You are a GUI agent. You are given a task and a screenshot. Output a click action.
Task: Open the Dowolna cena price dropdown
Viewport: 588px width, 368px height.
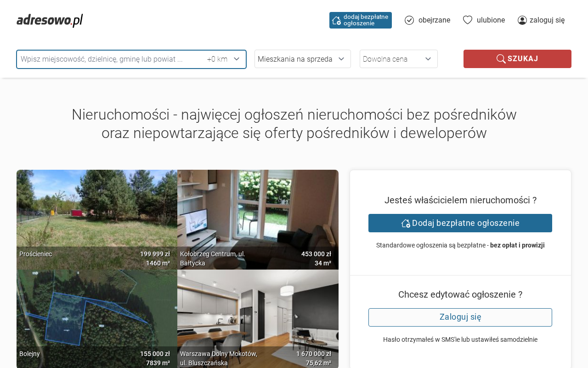pyautogui.click(x=398, y=59)
